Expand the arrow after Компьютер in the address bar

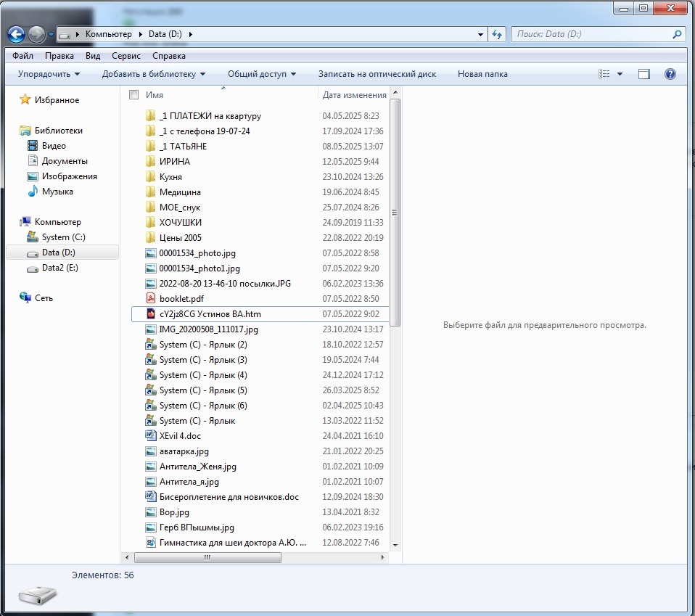(140, 34)
